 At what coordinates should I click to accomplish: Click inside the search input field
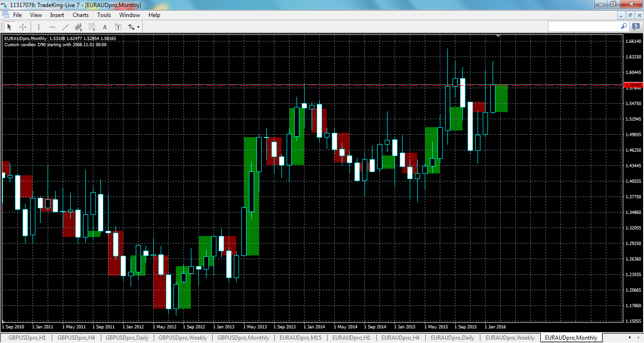point(584,26)
